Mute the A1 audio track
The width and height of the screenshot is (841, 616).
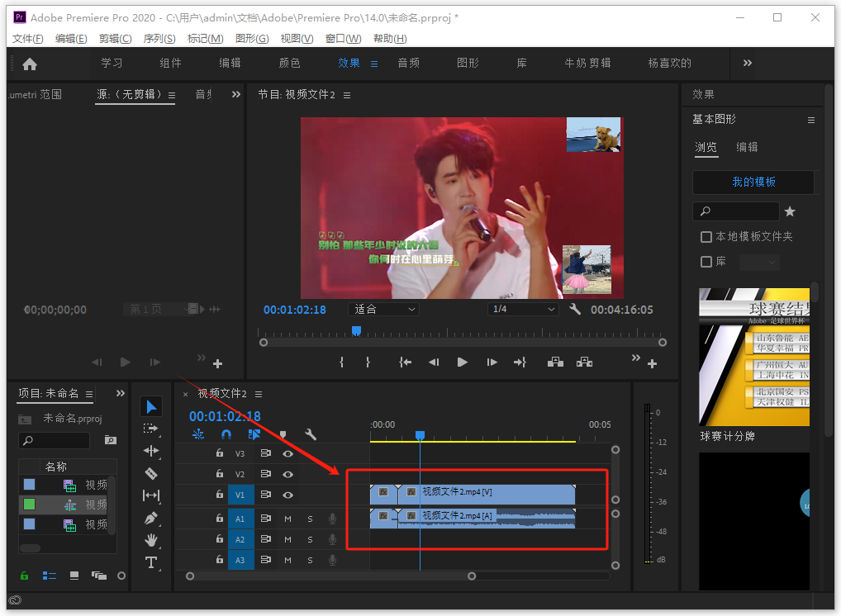tap(288, 519)
